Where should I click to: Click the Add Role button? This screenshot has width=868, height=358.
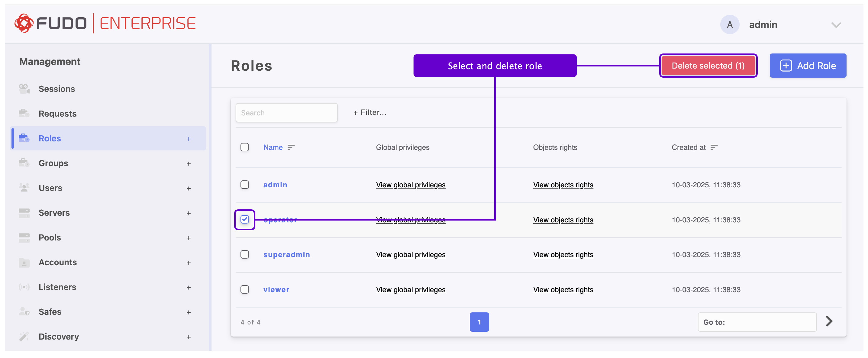(808, 65)
